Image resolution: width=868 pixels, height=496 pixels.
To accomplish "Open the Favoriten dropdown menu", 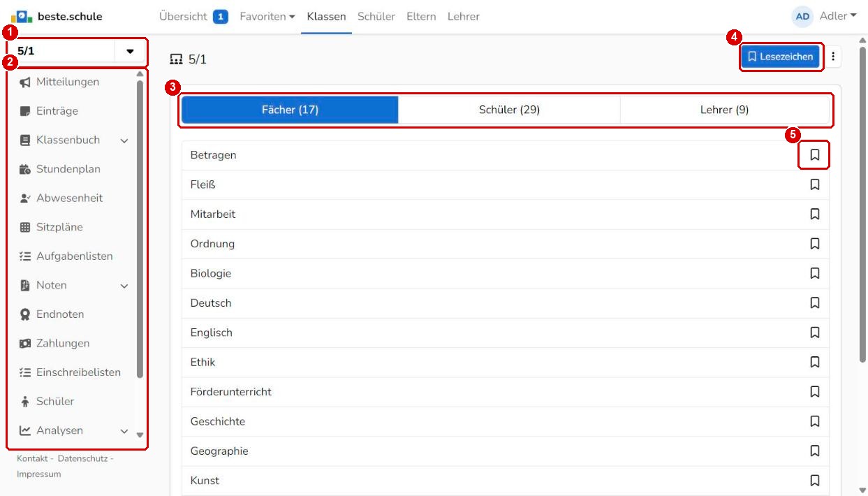I will coord(267,16).
